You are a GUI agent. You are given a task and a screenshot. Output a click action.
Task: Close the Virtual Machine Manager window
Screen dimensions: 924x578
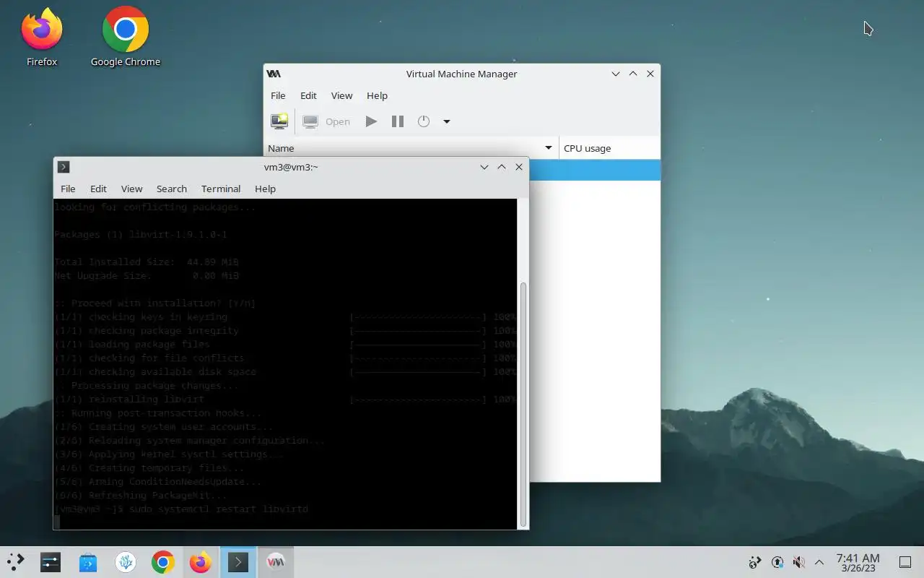click(x=650, y=74)
